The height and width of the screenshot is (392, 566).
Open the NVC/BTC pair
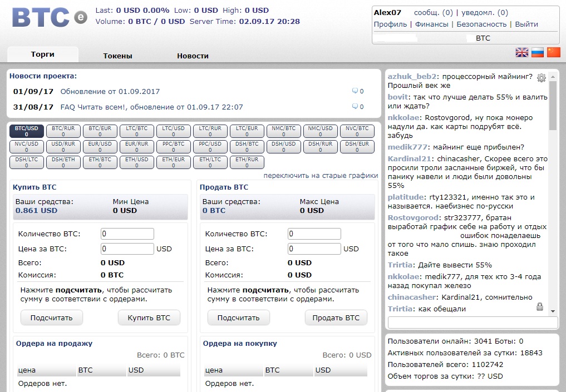(357, 131)
